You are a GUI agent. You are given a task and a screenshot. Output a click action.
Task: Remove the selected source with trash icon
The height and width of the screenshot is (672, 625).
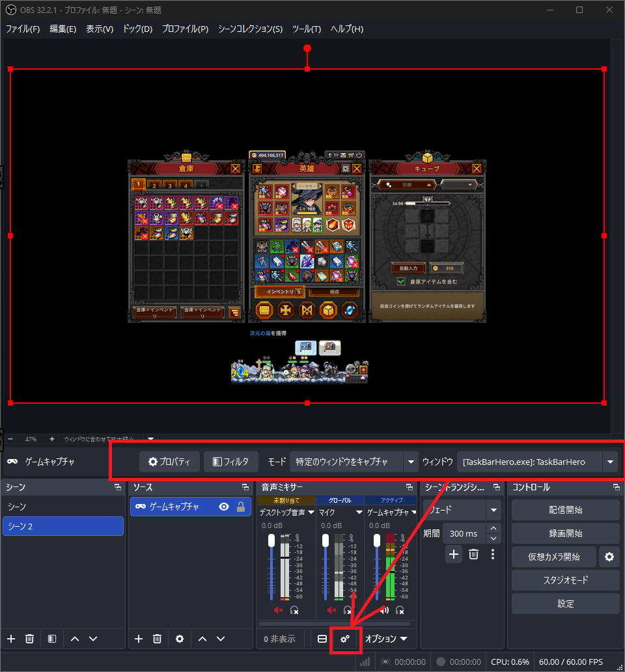point(157,639)
